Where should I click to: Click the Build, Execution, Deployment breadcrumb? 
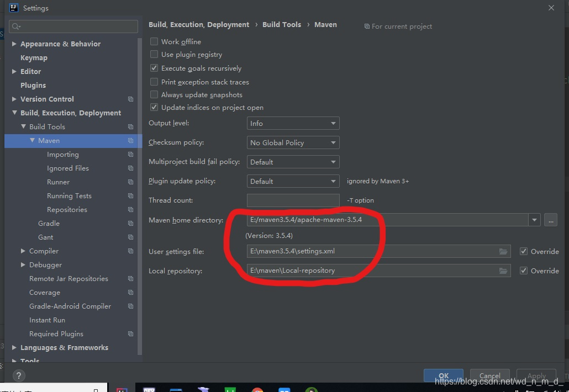tap(199, 25)
